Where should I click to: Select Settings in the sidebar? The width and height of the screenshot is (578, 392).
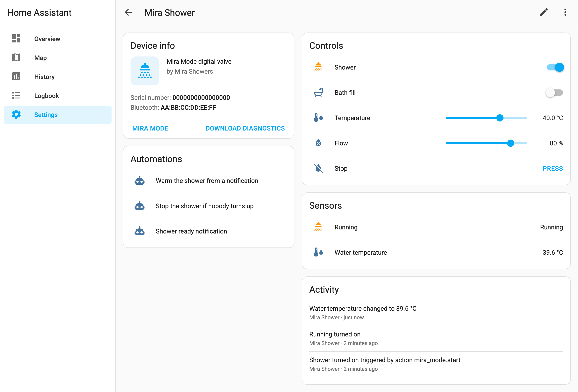(57, 115)
